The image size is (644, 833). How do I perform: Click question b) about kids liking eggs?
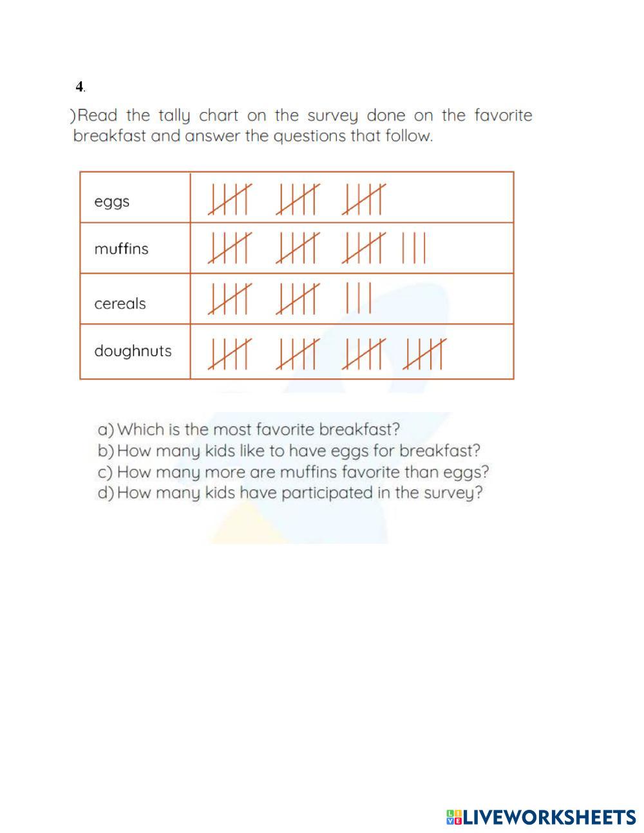(x=289, y=450)
